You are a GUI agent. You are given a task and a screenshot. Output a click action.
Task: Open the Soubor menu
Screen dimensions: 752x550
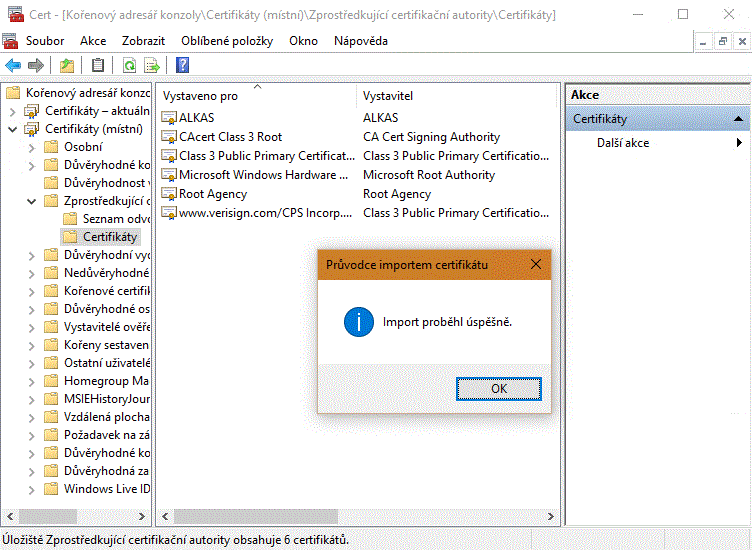click(45, 41)
